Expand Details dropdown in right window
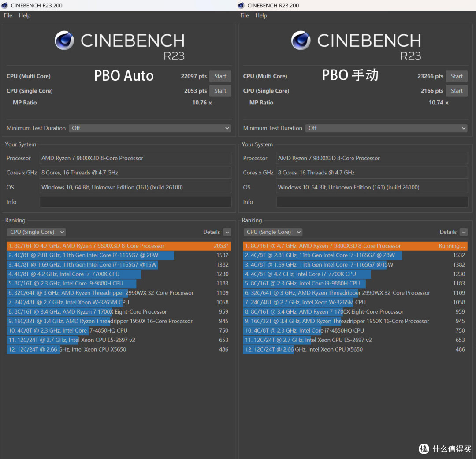 464,232
